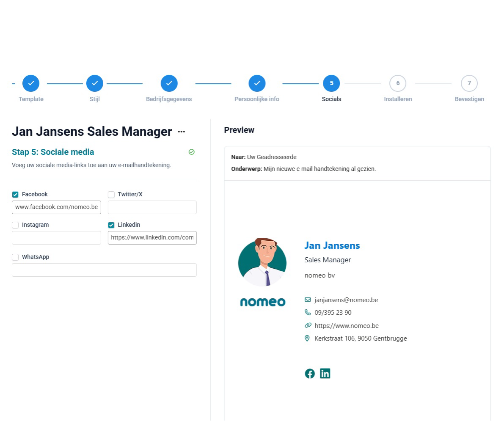
Task: Click the Jan Jansens avatar picture
Action: (x=262, y=262)
